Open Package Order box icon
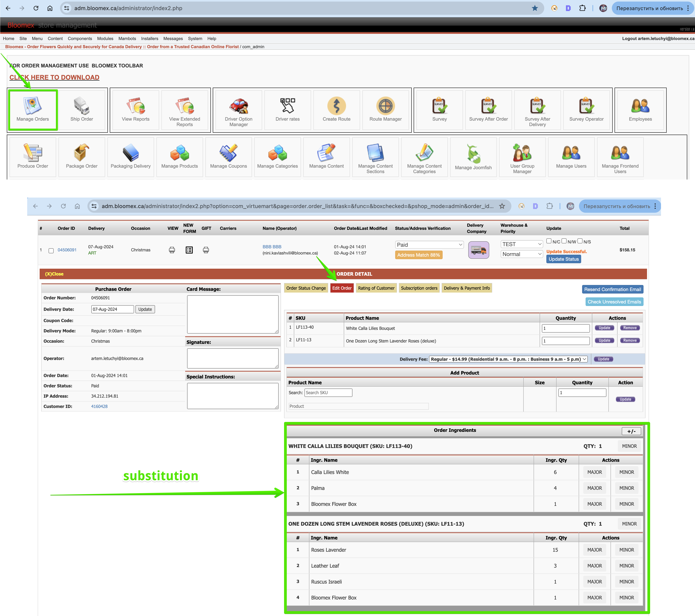This screenshot has height=616, width=695. pyautogui.click(x=82, y=157)
